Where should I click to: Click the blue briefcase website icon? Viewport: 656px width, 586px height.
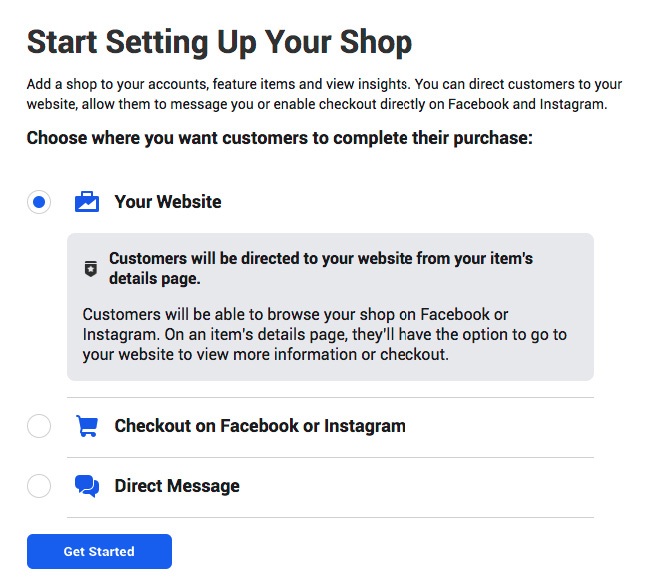click(x=87, y=202)
